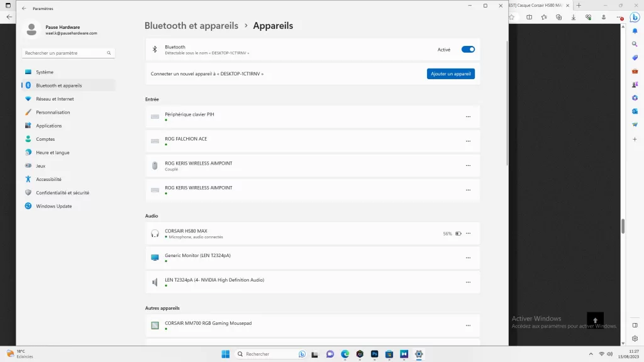The height and width of the screenshot is (362, 644).
Task: Open more options for CORSAIR MM700 RGB Gaming Mousepad
Action: click(x=468, y=326)
